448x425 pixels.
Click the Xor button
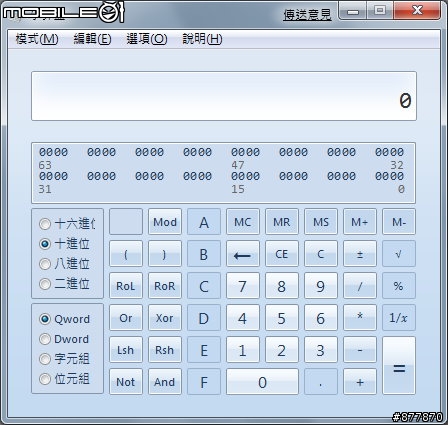pos(165,318)
